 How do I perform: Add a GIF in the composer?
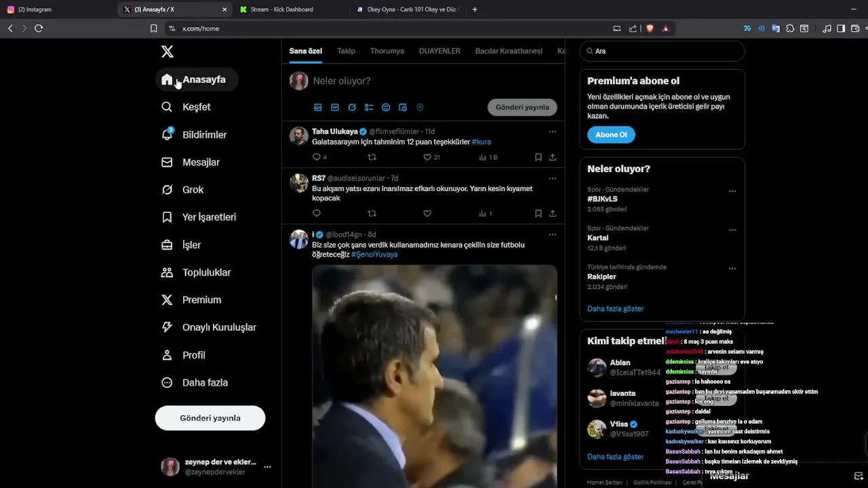click(x=335, y=107)
